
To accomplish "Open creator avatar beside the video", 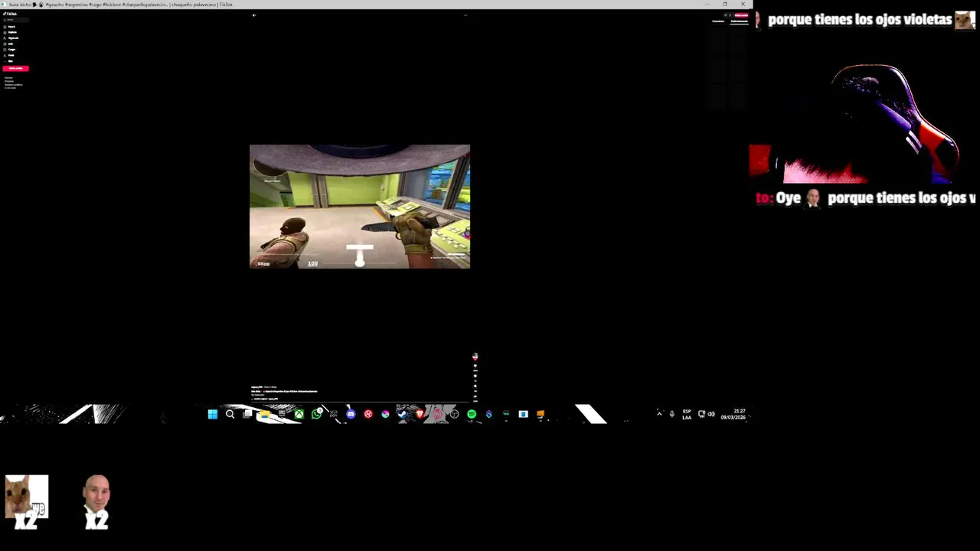I will [475, 357].
